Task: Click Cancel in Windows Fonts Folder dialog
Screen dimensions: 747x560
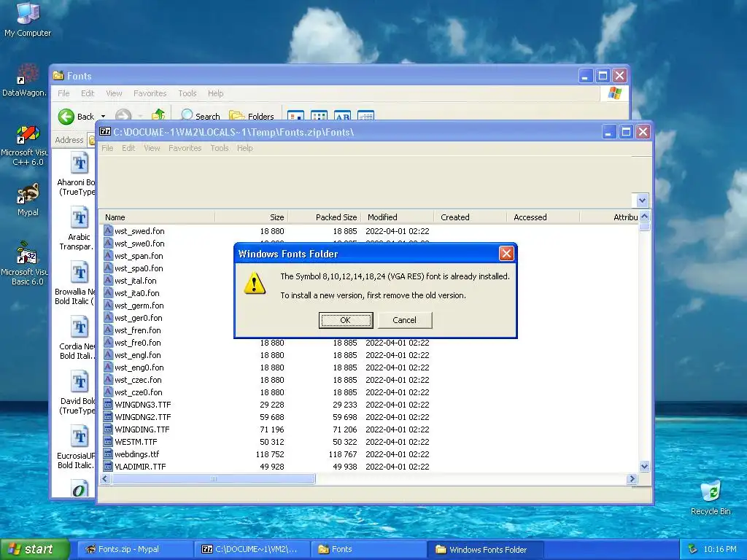Action: (404, 320)
